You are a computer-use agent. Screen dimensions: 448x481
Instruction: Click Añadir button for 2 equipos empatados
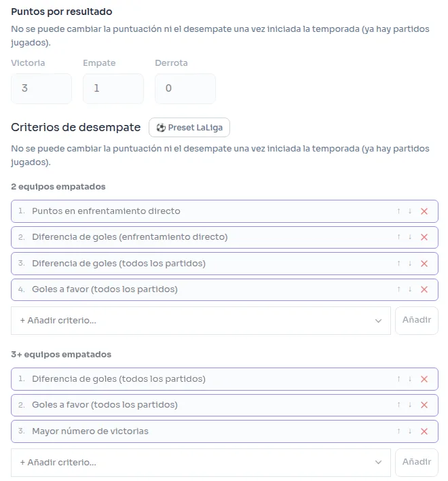(417, 320)
